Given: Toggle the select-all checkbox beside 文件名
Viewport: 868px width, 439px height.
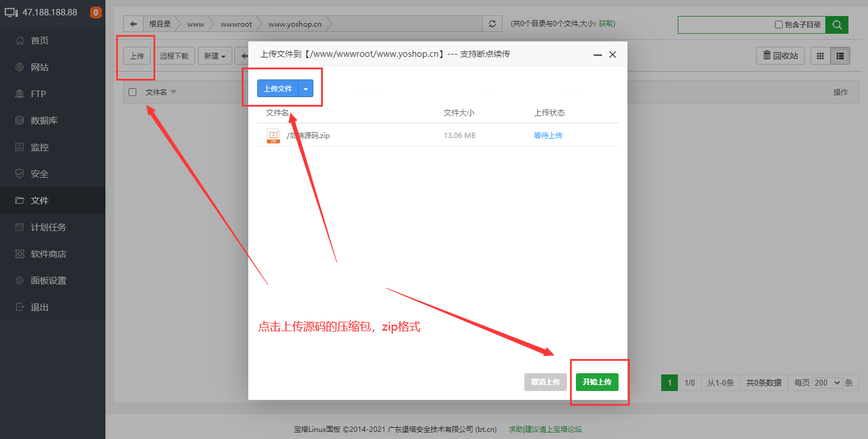Looking at the screenshot, I should tap(133, 92).
